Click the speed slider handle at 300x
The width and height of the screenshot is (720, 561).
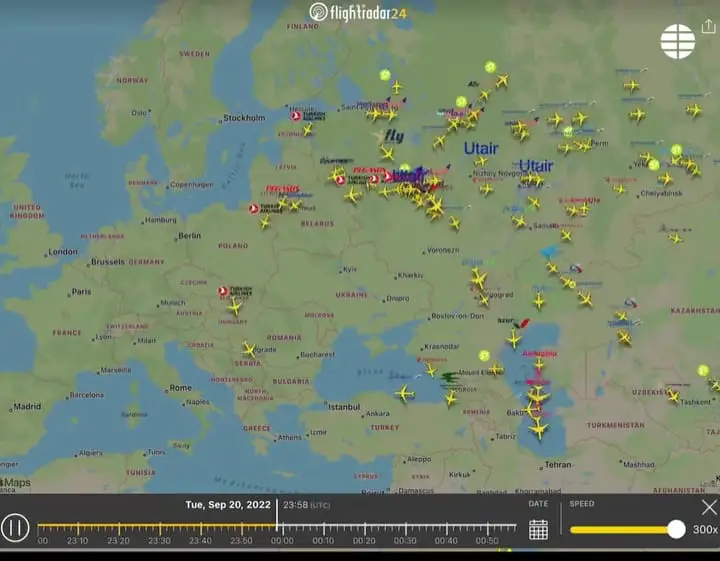(x=676, y=529)
